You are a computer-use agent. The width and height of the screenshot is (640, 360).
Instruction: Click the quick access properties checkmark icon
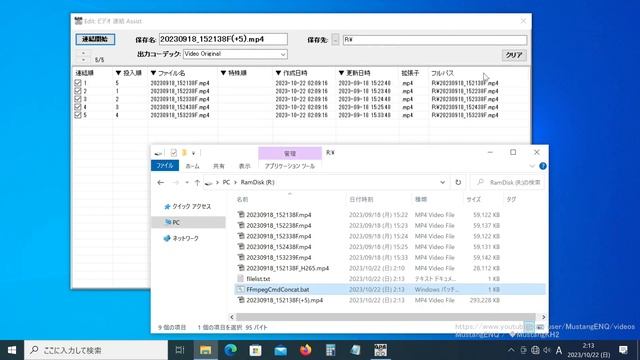(x=173, y=153)
